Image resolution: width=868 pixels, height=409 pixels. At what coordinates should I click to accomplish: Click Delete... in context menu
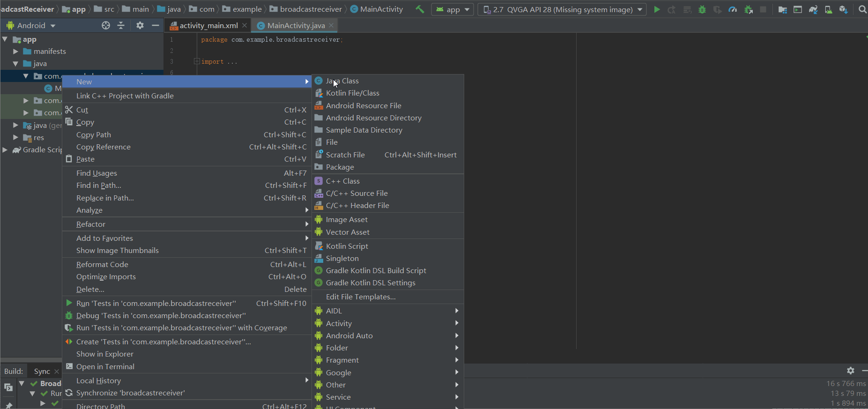(x=187, y=289)
